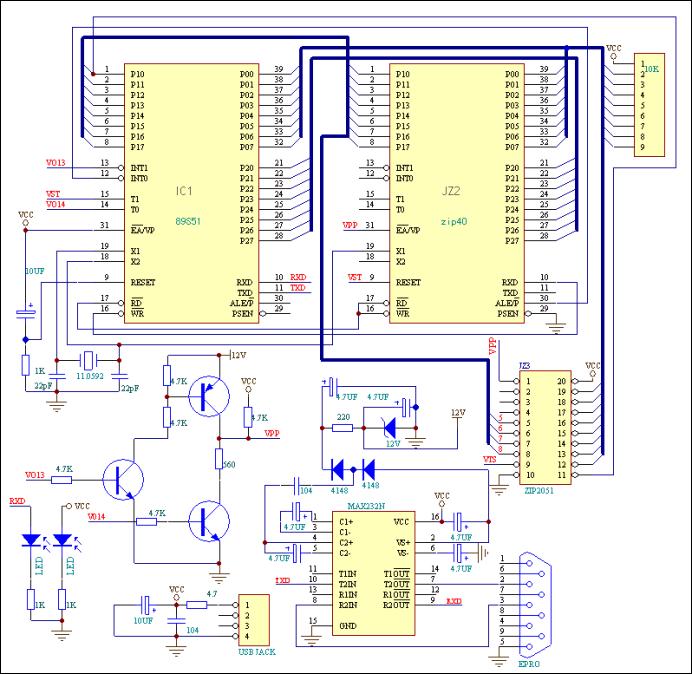
Task: Click the 11.0592 crystal value text
Action: pos(90,376)
